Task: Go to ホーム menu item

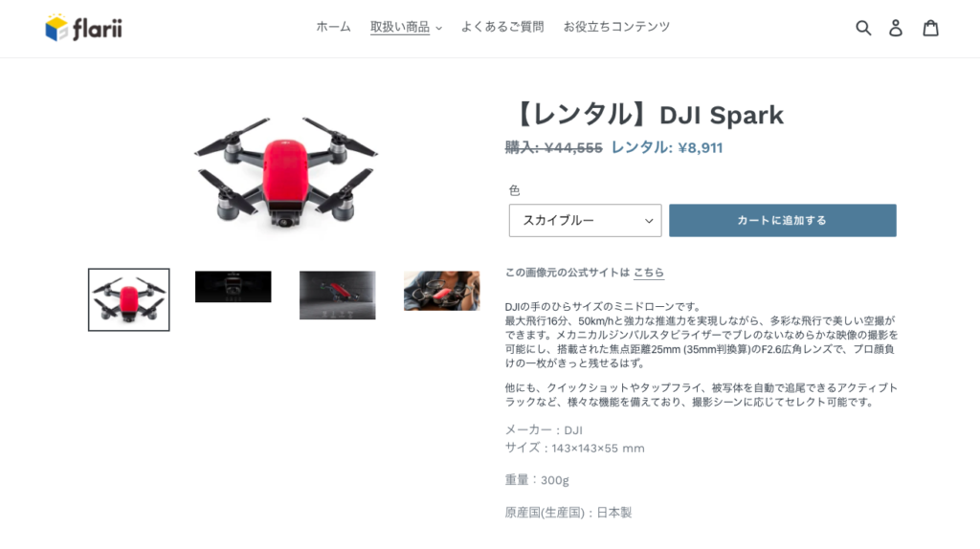Action: click(x=333, y=27)
